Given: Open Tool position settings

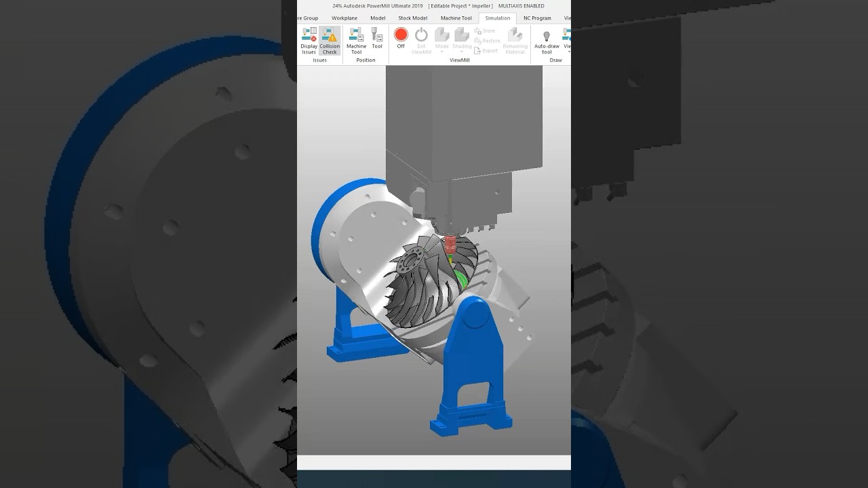Looking at the screenshot, I should coord(377,39).
